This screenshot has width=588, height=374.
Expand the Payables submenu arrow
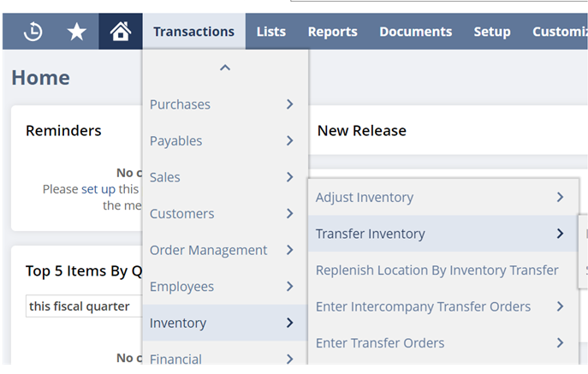pyautogui.click(x=290, y=141)
